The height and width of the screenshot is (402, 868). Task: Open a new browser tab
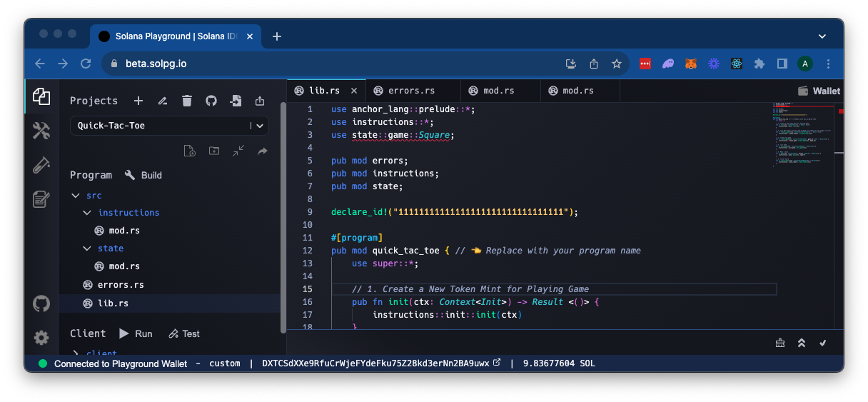point(277,36)
